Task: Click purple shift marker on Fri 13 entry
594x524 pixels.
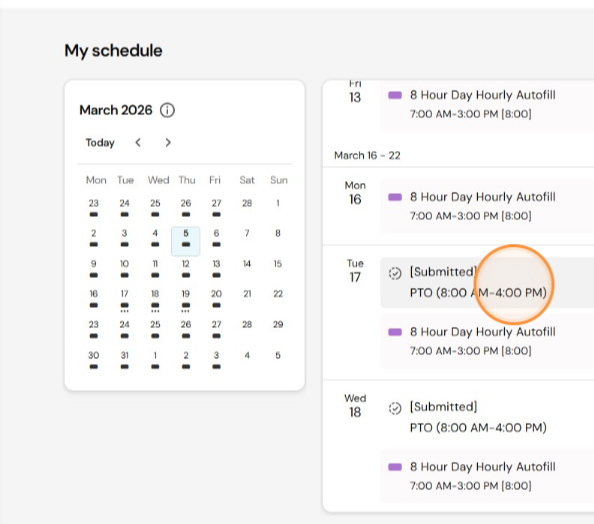Action: pyautogui.click(x=395, y=95)
